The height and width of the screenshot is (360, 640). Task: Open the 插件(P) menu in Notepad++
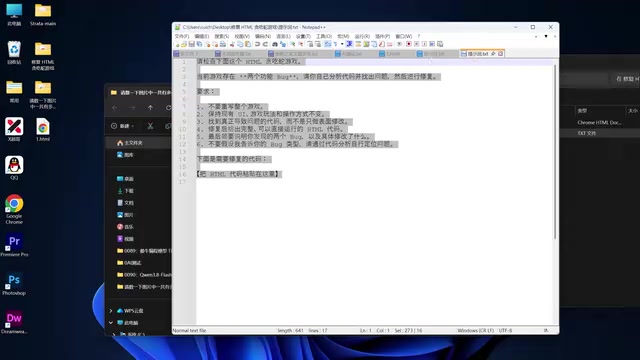(x=382, y=36)
